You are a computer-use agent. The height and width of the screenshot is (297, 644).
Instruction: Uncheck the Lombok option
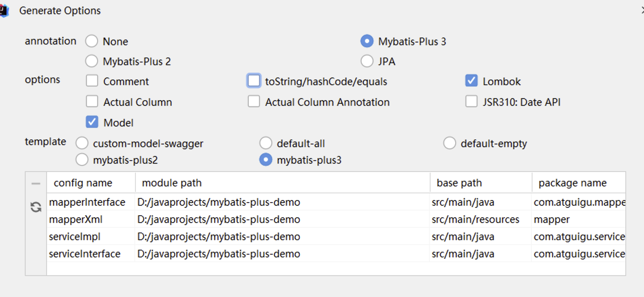471,81
